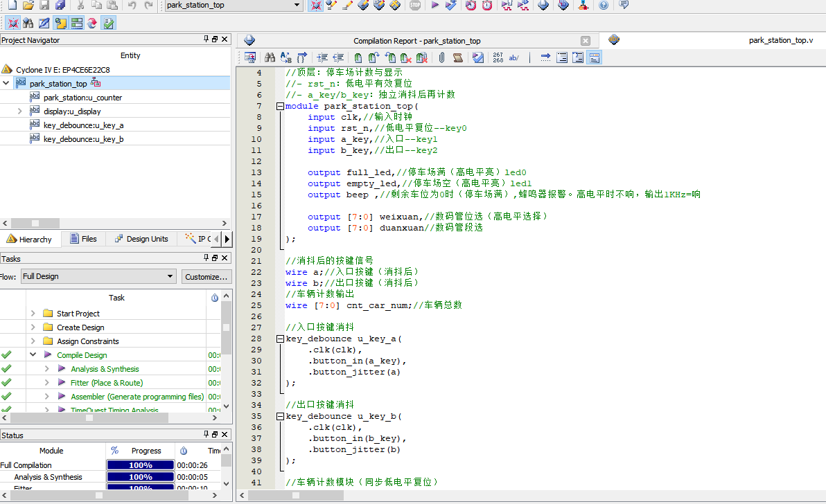Clear all bookmarks icon
Image resolution: width=826 pixels, height=504 pixels.
[422, 58]
